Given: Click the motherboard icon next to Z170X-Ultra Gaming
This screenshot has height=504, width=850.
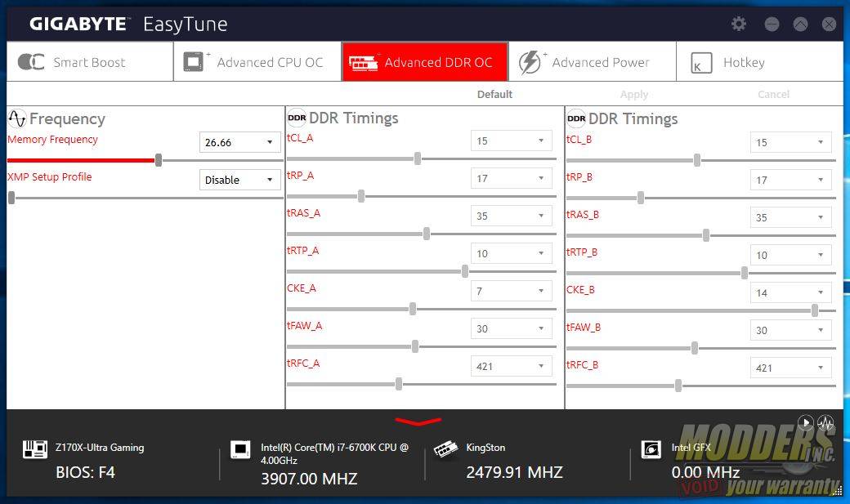Looking at the screenshot, I should tap(34, 448).
